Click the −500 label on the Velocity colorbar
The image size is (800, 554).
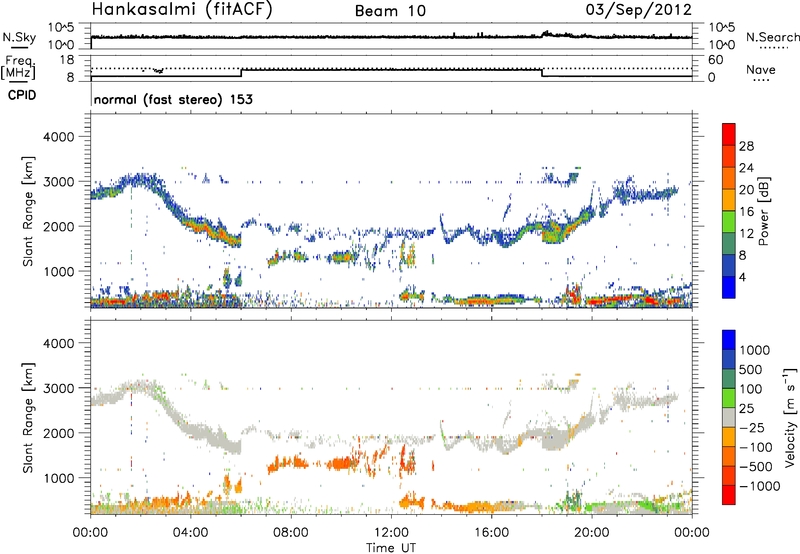point(755,466)
